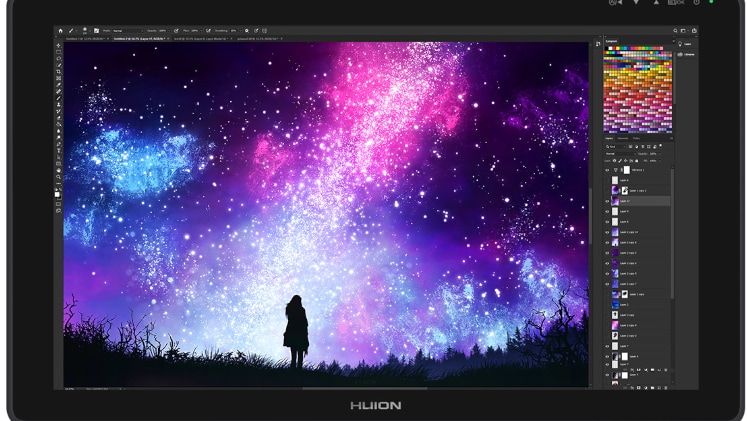
Task: Open the search icon at top right
Action: (675, 30)
